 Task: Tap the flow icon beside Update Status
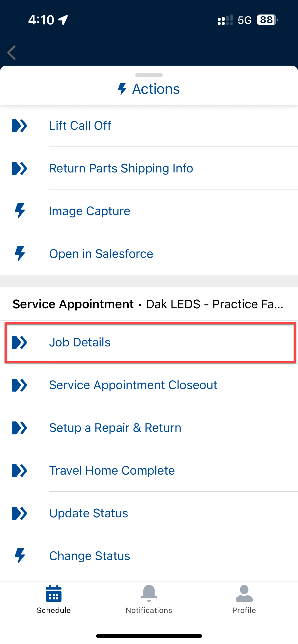20,513
